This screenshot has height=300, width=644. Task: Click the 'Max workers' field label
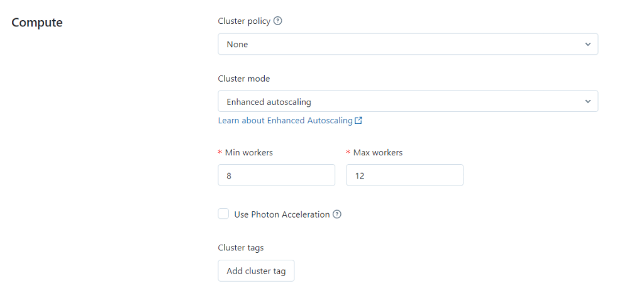[x=377, y=152]
